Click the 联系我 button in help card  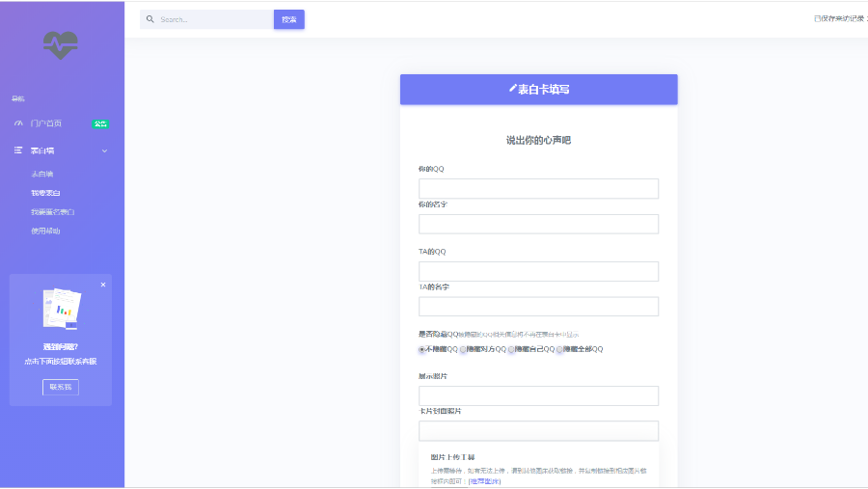pos(61,387)
